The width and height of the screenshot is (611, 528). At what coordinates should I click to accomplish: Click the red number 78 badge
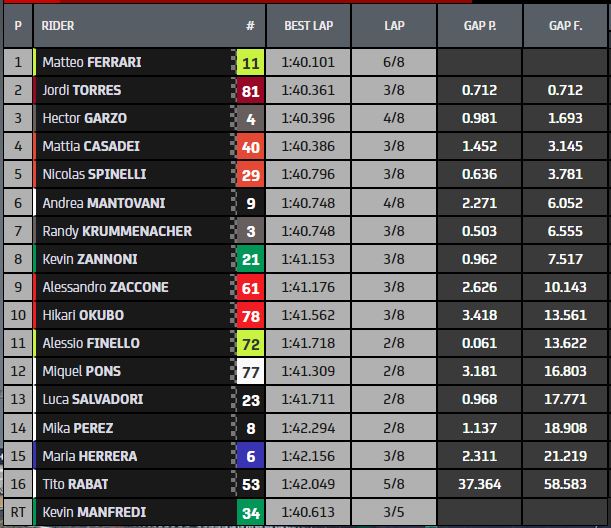coord(250,316)
